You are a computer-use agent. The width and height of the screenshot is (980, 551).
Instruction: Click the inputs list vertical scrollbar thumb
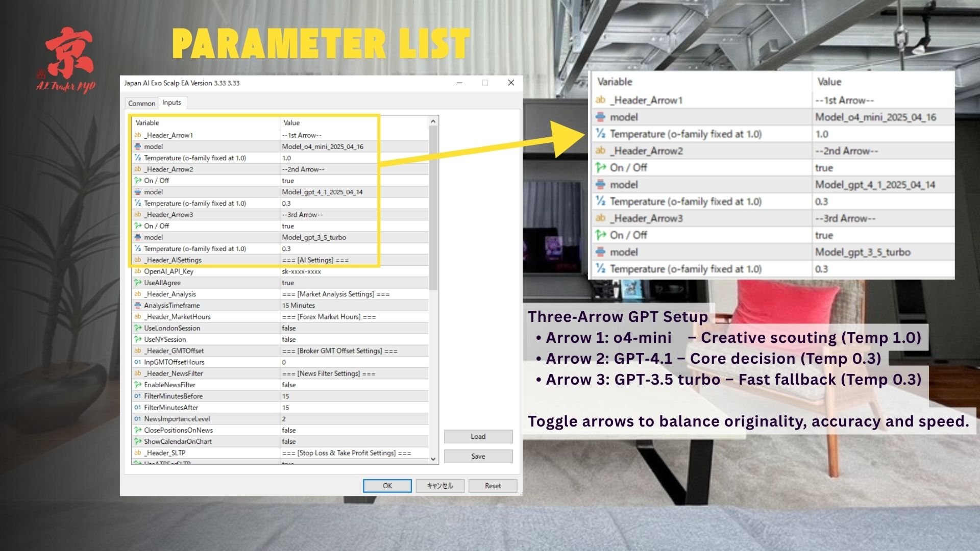[x=433, y=208]
